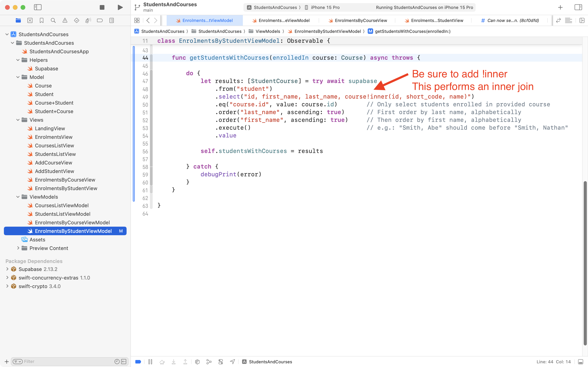Image resolution: width=588 pixels, height=367 pixels.
Task: Open the Issue navigator warning icon
Action: (65, 20)
